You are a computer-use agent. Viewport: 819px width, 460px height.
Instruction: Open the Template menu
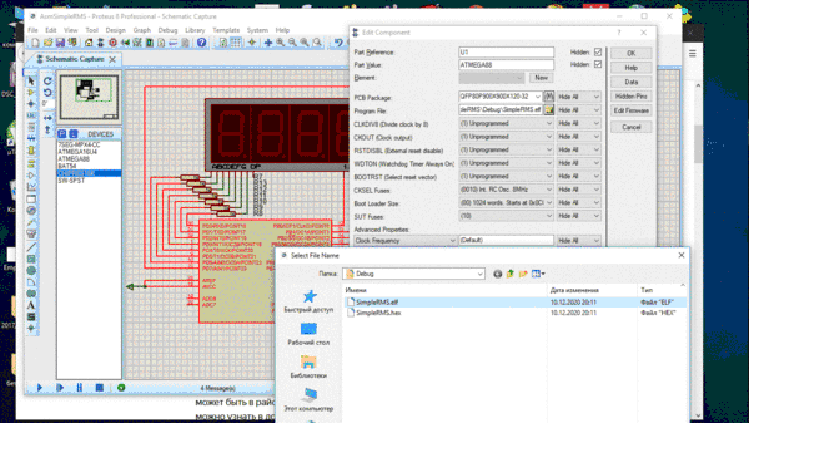coord(226,30)
